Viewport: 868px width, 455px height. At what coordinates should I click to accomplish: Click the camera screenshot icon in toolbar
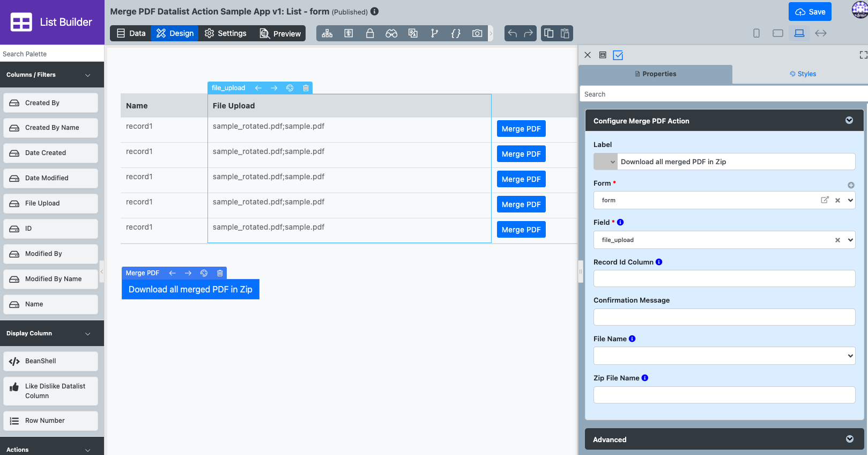click(477, 33)
